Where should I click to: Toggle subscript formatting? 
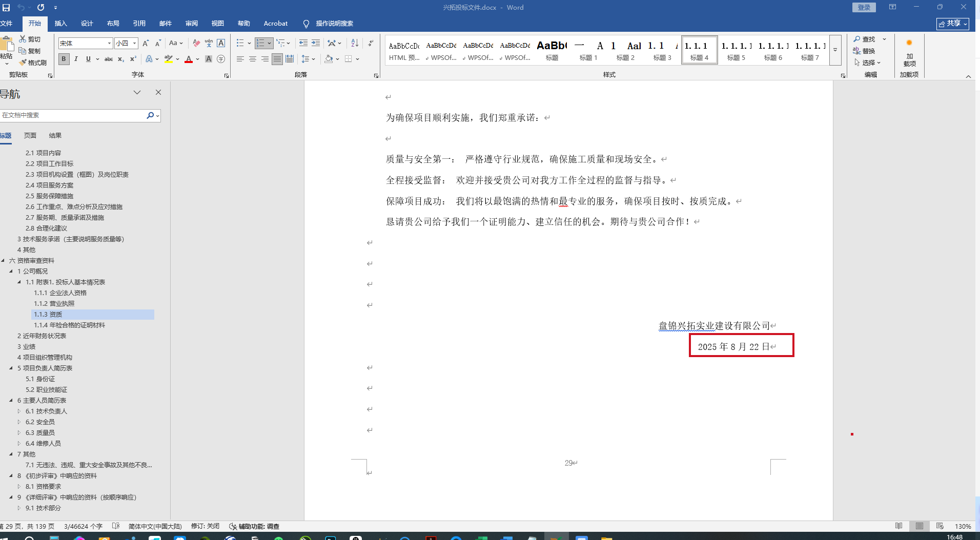(x=121, y=59)
